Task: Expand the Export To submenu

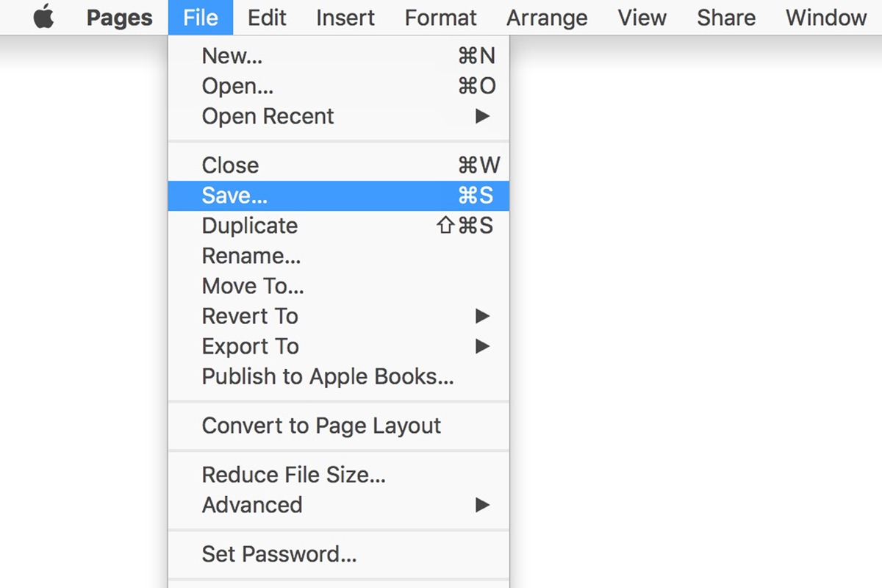Action: click(339, 346)
